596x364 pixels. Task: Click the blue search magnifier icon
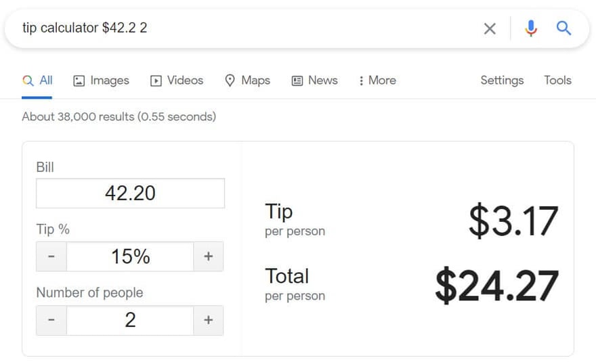tap(563, 28)
